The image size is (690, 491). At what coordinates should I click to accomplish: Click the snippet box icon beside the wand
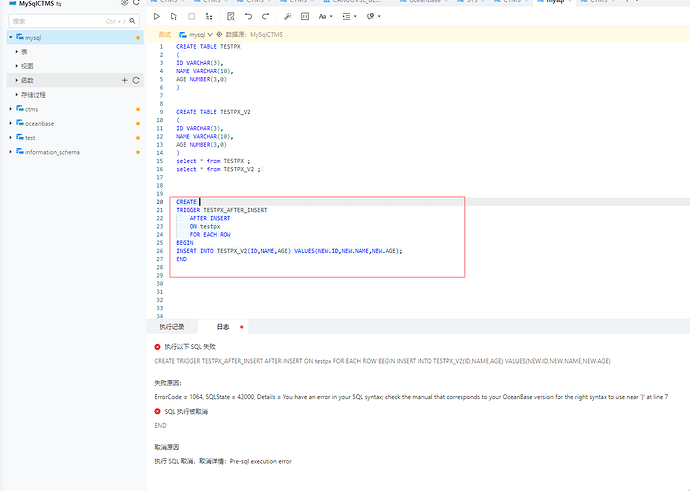[x=305, y=16]
